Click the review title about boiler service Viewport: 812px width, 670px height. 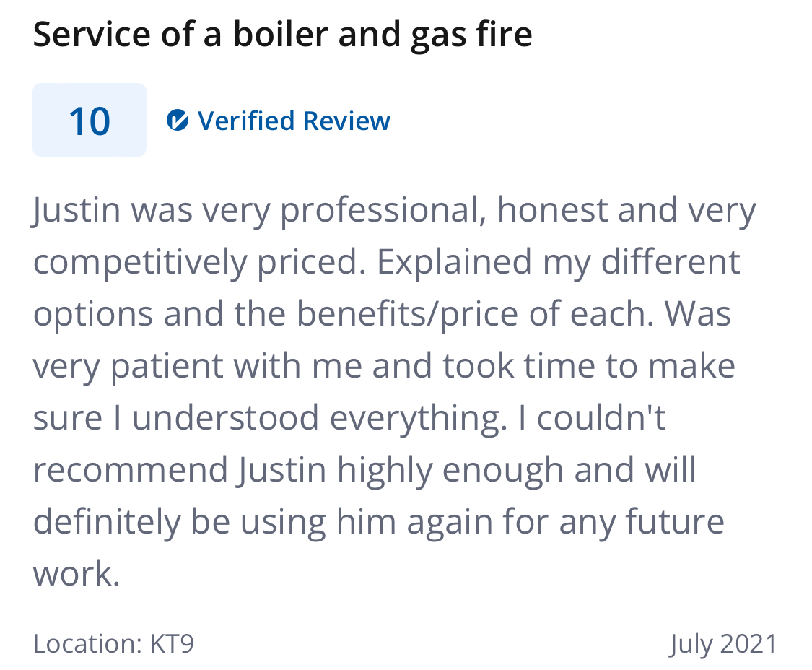pyautogui.click(x=283, y=35)
